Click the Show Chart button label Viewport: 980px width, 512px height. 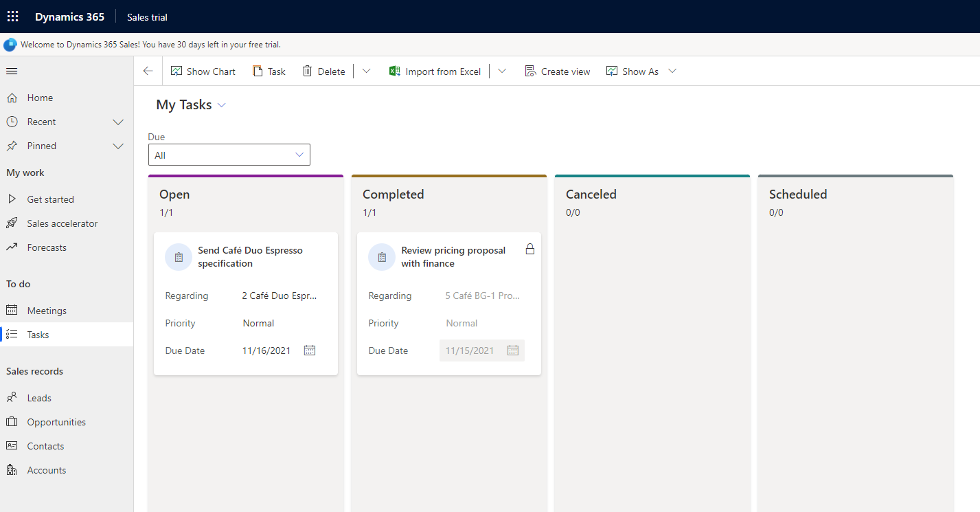tap(211, 71)
